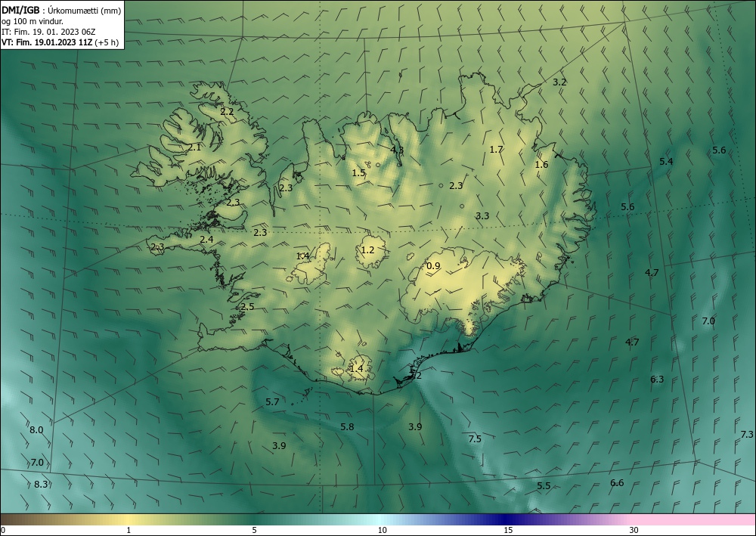Viewport: 756px width, 536px height.
Task: Select the map value 2.5
Action: click(247, 307)
